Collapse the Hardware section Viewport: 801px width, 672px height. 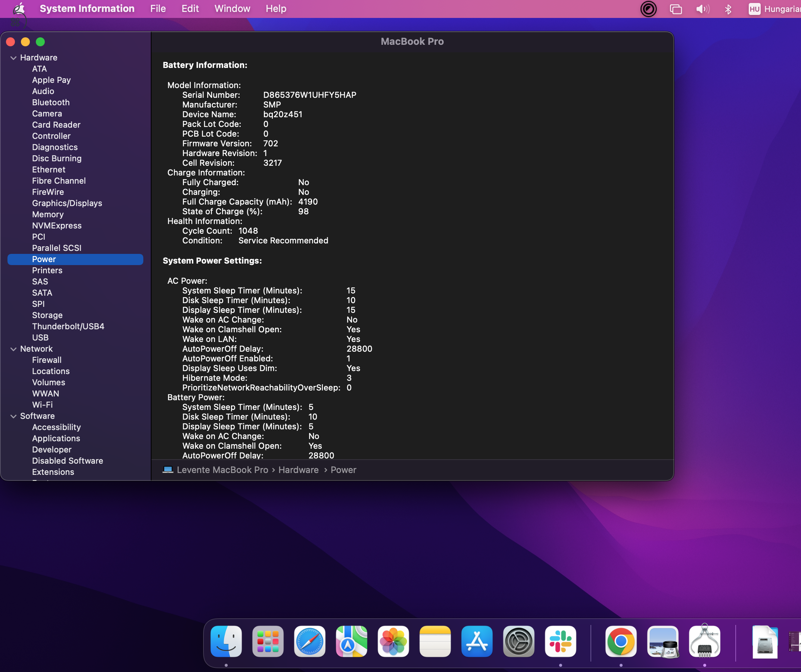coord(13,58)
